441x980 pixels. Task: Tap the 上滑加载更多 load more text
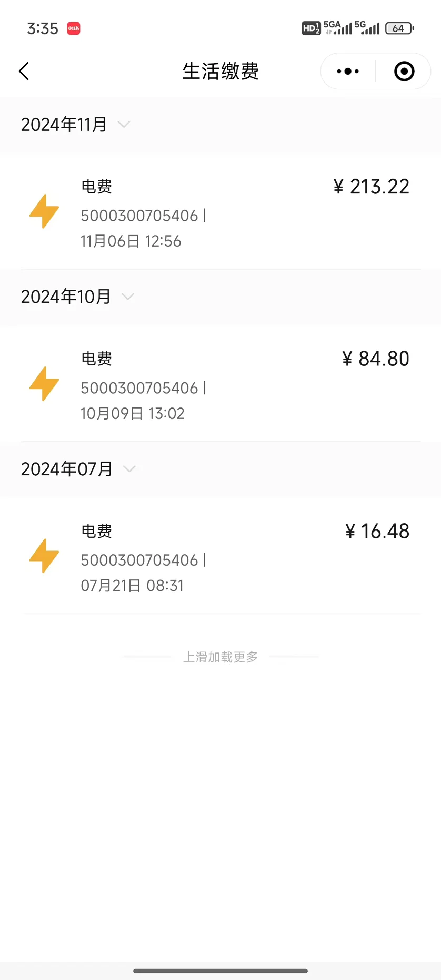pyautogui.click(x=220, y=657)
